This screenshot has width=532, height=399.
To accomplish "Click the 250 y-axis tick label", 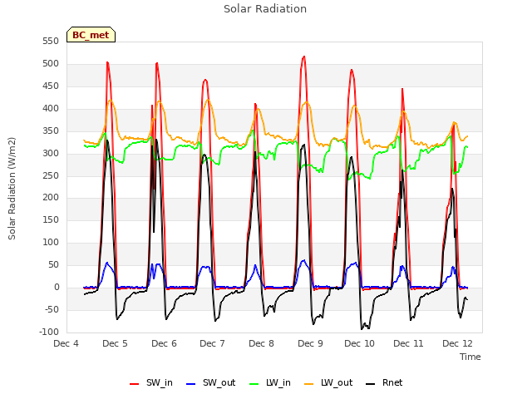I will [51, 175].
